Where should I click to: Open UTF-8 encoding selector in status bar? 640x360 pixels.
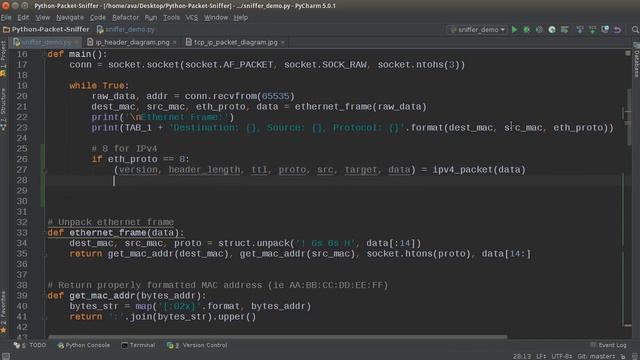pos(561,356)
